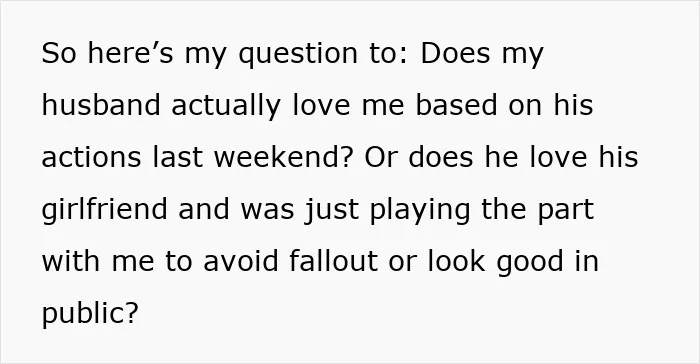Click the word "avoid" in the fifth line
This screenshot has width=700, height=364.
(241, 261)
